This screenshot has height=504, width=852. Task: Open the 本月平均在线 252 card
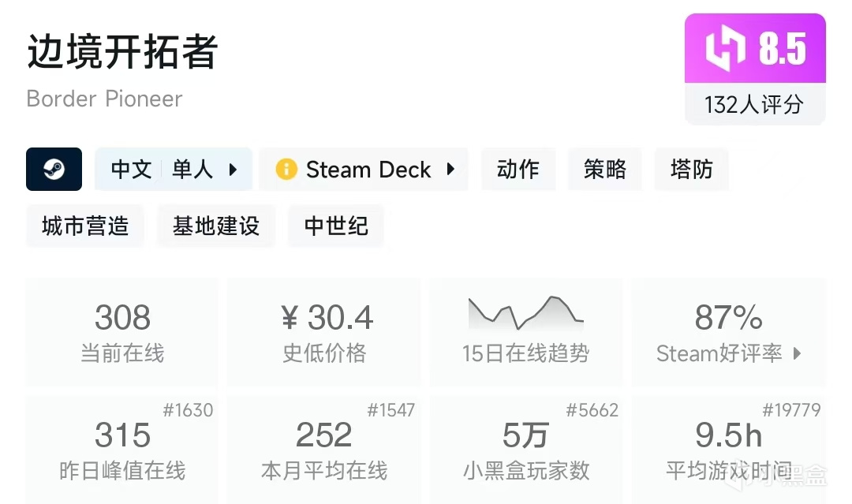point(324,447)
